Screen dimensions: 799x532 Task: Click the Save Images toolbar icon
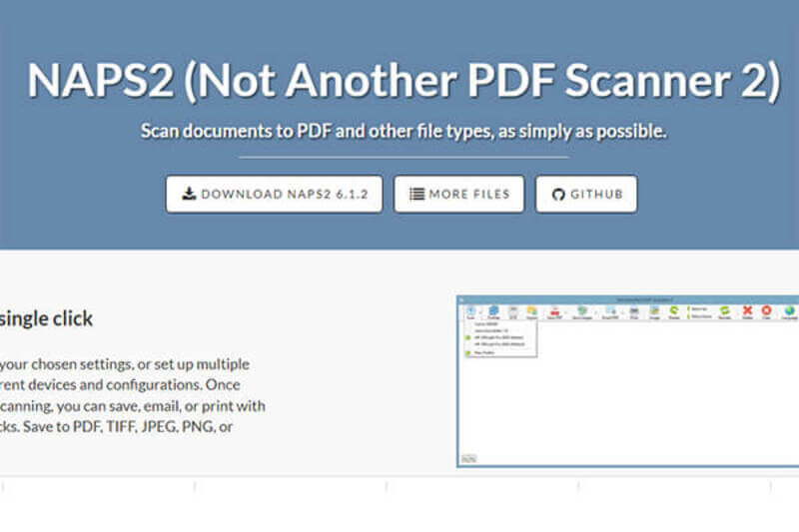[582, 312]
